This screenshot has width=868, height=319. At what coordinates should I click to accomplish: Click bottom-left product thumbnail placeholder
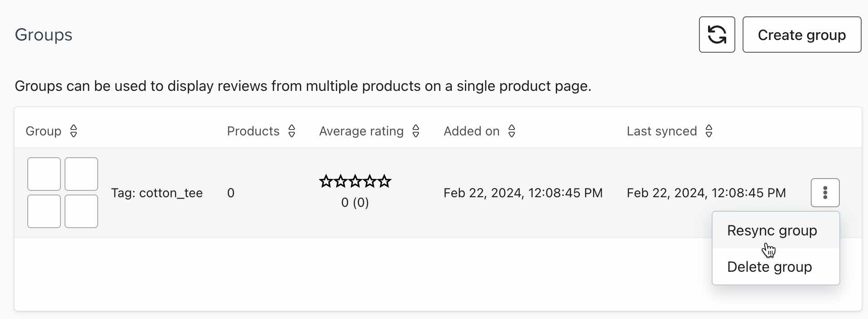(44, 211)
